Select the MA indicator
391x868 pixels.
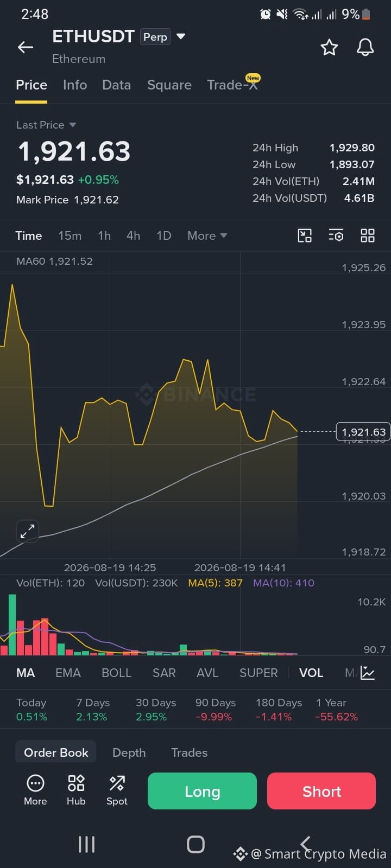pyautogui.click(x=26, y=673)
